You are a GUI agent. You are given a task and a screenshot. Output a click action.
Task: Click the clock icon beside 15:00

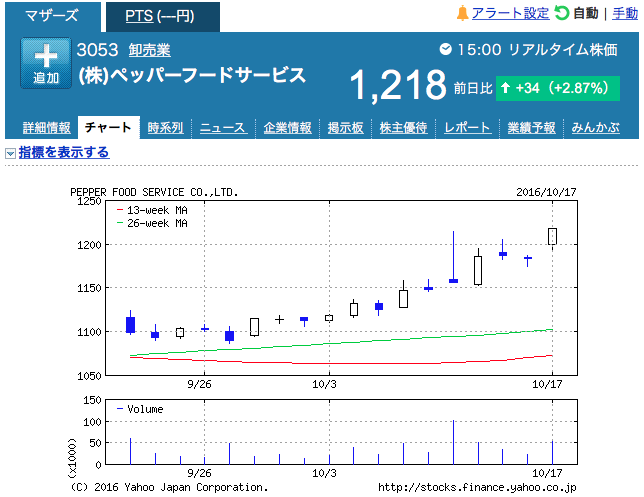[446, 50]
